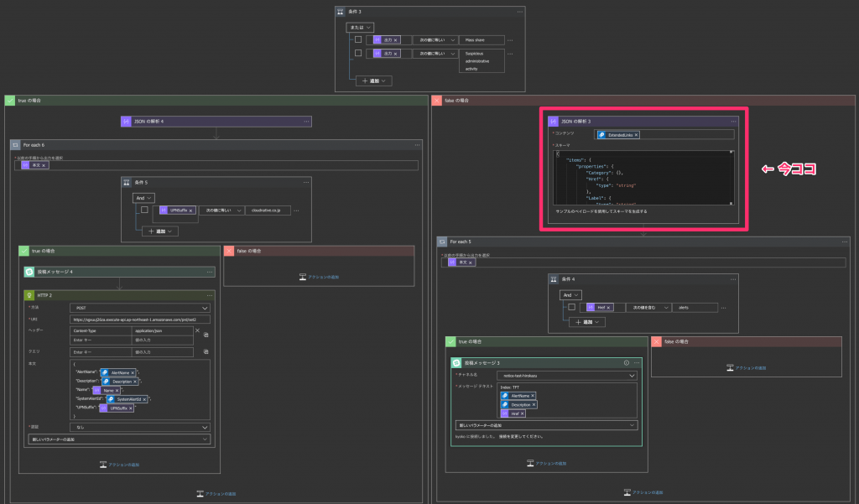Open the 投稿メッセージ 3 ellipsis menu
This screenshot has height=504, width=859.
point(637,362)
